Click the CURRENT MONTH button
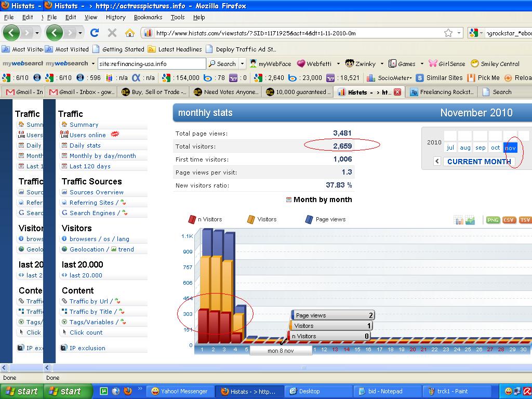 [479, 162]
